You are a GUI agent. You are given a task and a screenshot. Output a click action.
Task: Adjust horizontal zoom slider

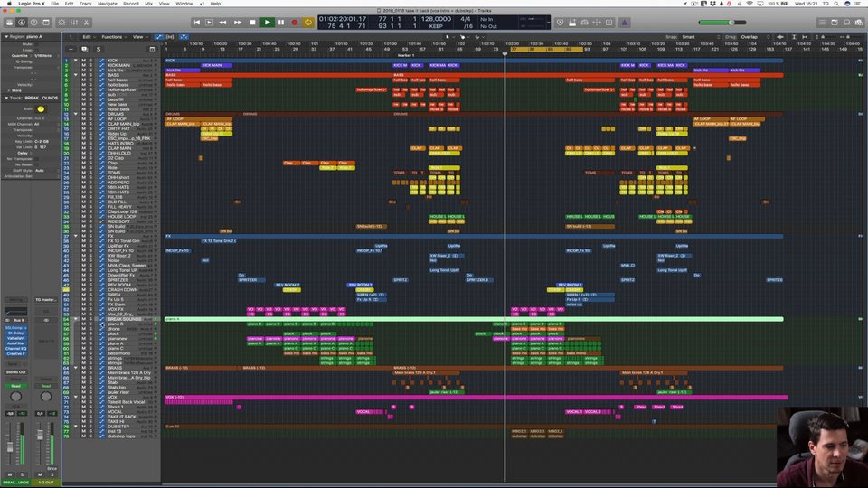(x=846, y=37)
